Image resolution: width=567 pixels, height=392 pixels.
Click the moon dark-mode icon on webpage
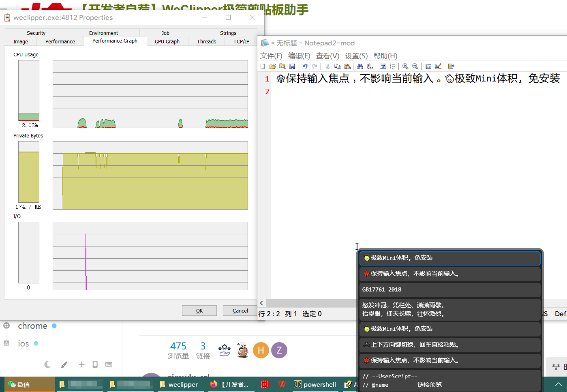click(47, 364)
